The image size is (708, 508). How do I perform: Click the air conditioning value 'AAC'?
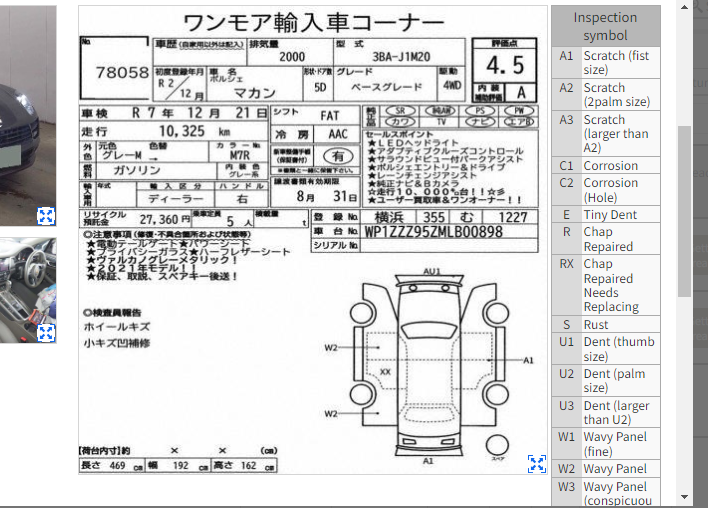(338, 134)
